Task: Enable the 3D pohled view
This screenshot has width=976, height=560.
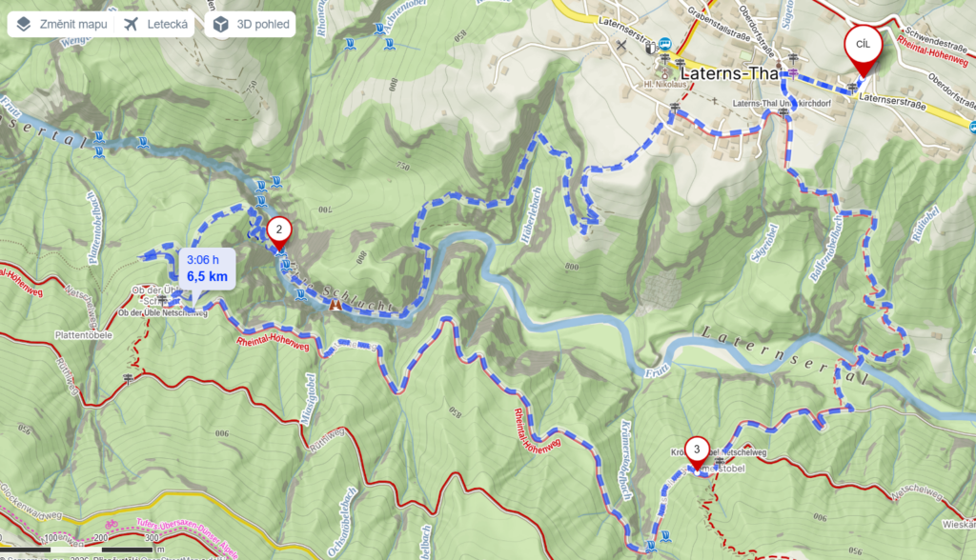Action: coord(251,24)
